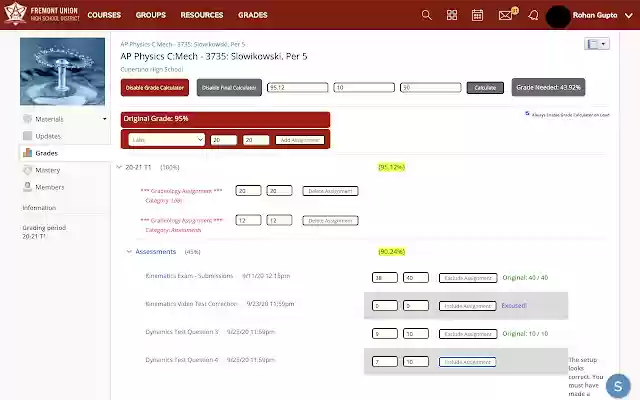Click the Materials sidebar icon
640x400 pixels.
(x=28, y=119)
